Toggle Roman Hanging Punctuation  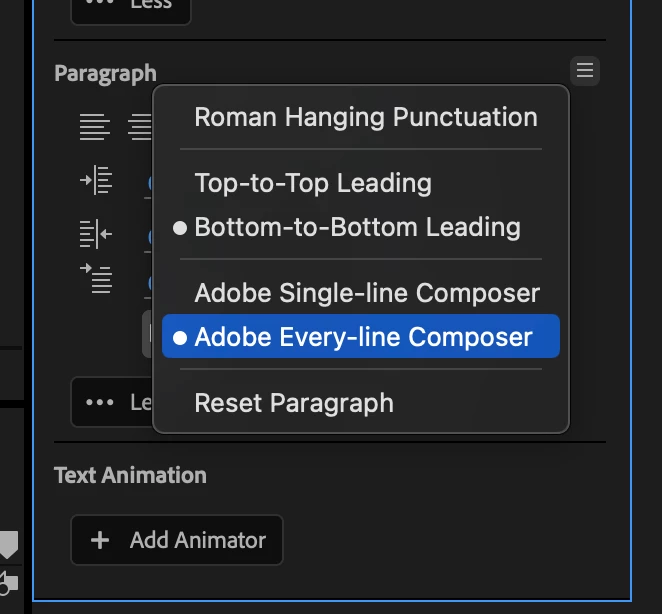point(365,117)
